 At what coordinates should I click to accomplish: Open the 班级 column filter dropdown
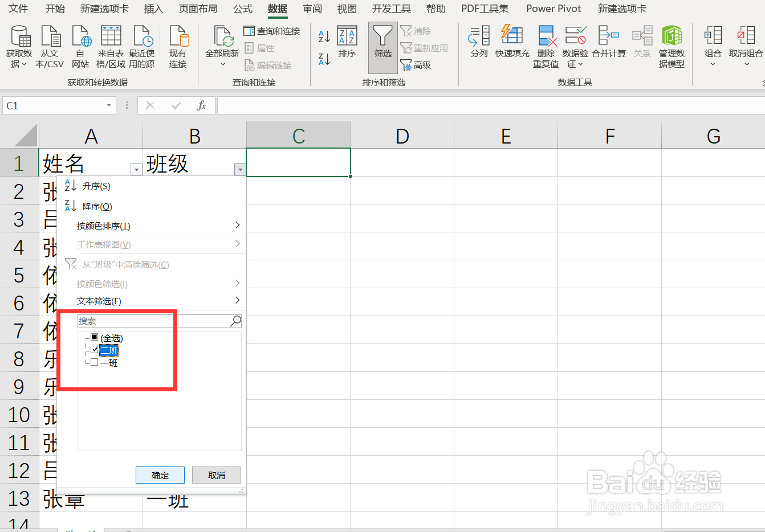[240, 169]
